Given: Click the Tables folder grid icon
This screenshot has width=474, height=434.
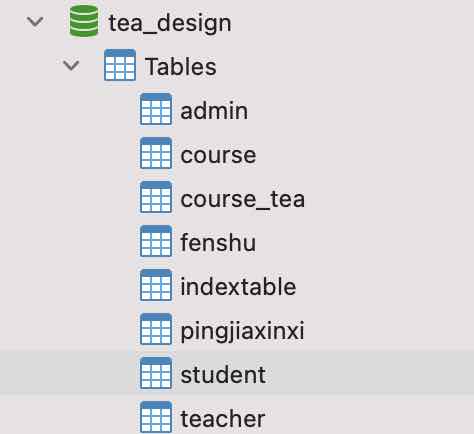Looking at the screenshot, I should pos(120,65).
